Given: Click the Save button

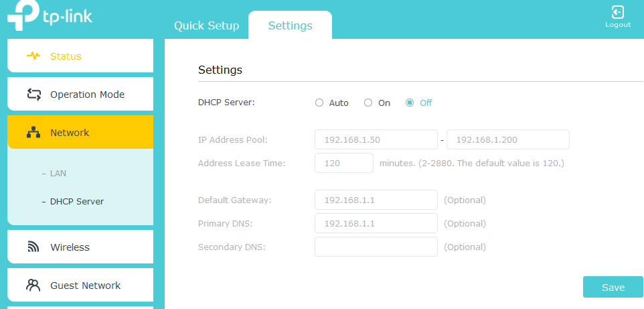Looking at the screenshot, I should (x=613, y=287).
